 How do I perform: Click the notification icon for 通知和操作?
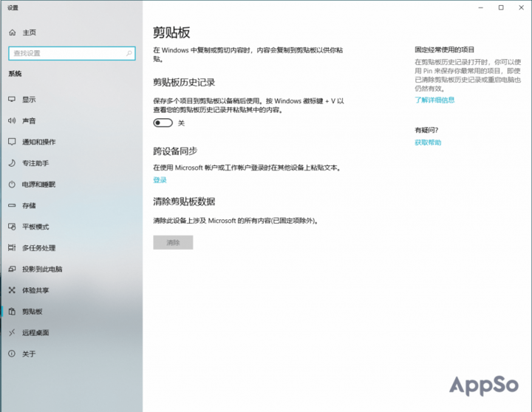click(12, 142)
